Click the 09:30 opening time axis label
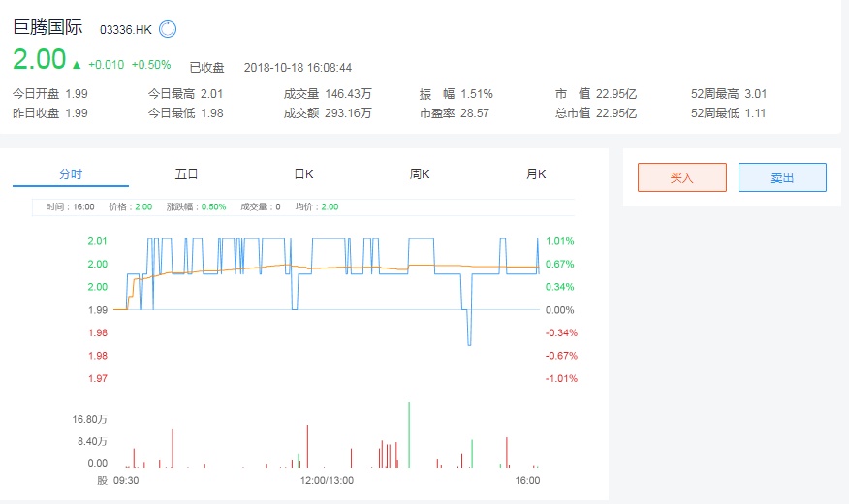 coord(126,480)
